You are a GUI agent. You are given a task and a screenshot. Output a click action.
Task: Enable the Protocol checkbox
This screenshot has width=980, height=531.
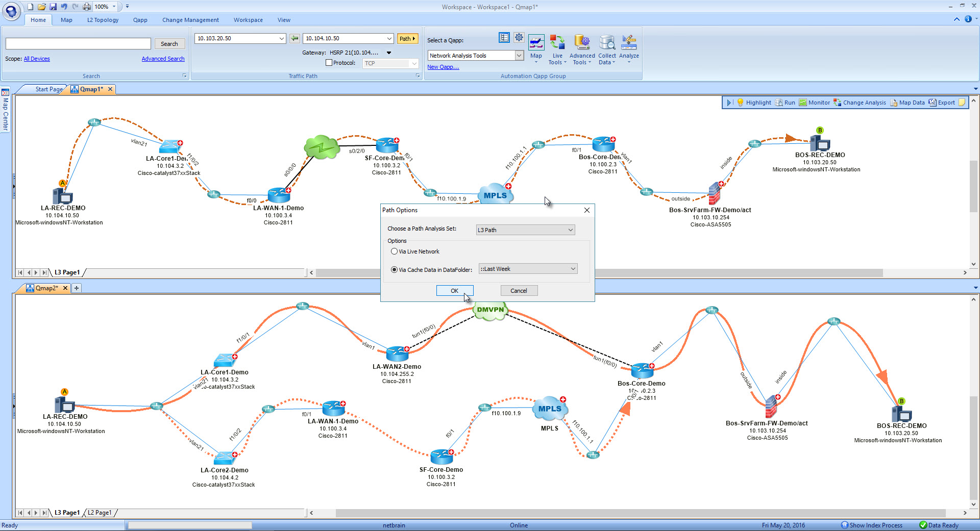click(x=329, y=62)
